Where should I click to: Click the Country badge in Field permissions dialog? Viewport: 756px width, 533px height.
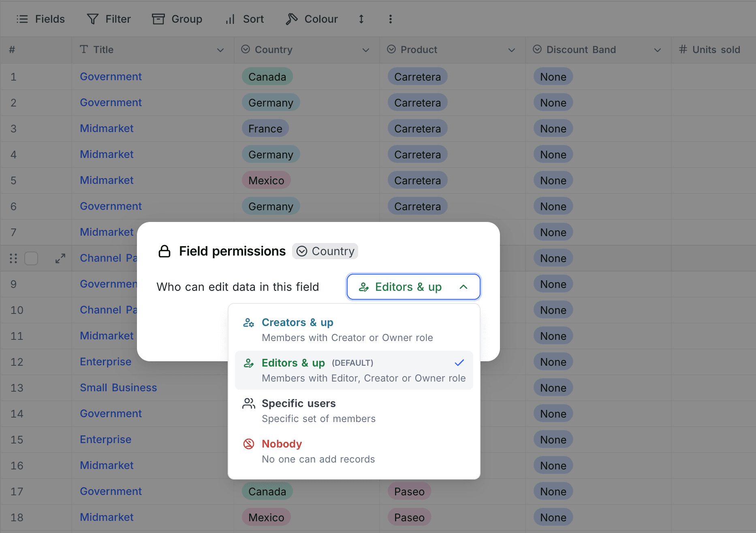325,251
